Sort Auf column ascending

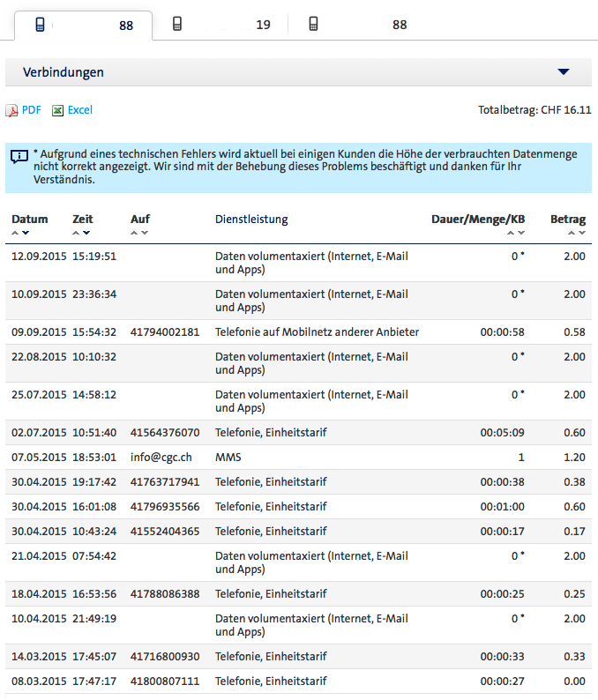(x=134, y=233)
